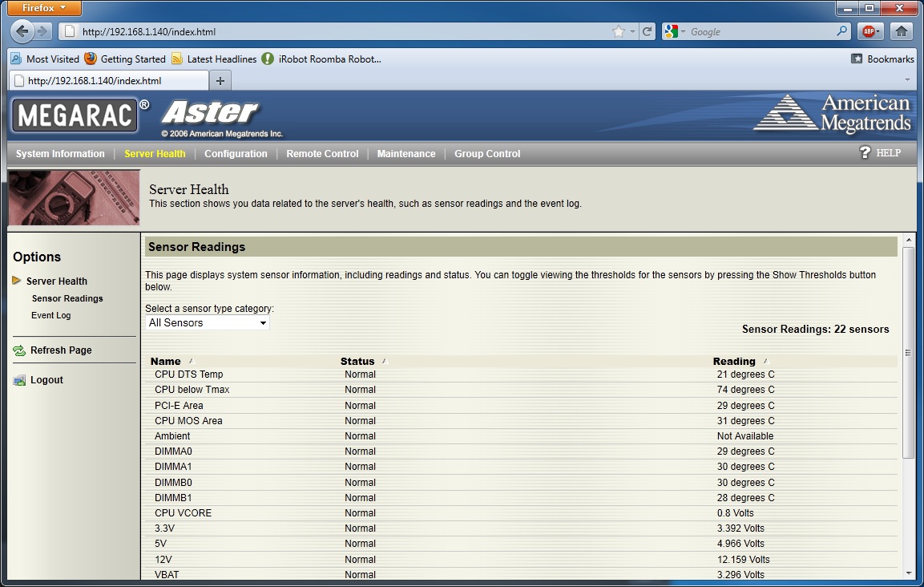Open the Group Control menu

(x=487, y=153)
